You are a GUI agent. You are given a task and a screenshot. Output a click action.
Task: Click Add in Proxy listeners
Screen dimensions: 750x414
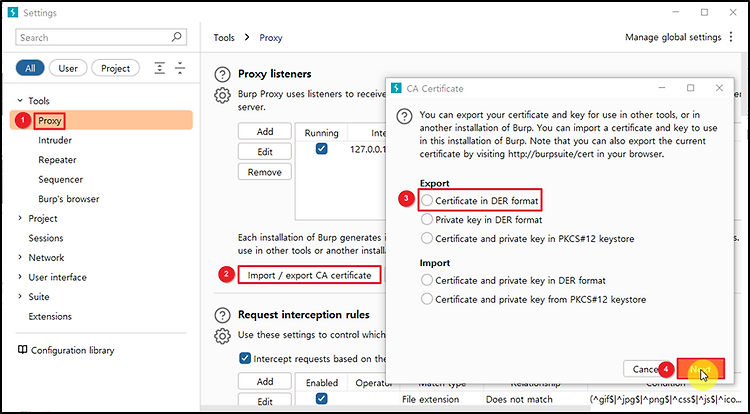click(x=265, y=131)
